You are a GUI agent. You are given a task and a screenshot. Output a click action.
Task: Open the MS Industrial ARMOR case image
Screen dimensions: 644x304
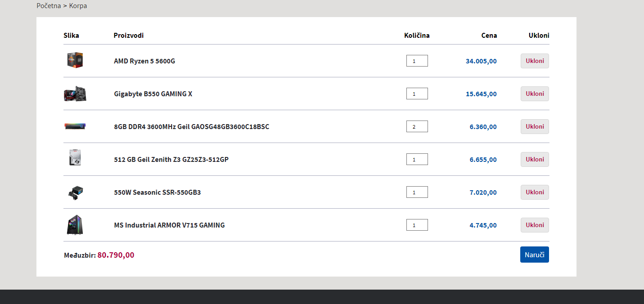coord(75,225)
